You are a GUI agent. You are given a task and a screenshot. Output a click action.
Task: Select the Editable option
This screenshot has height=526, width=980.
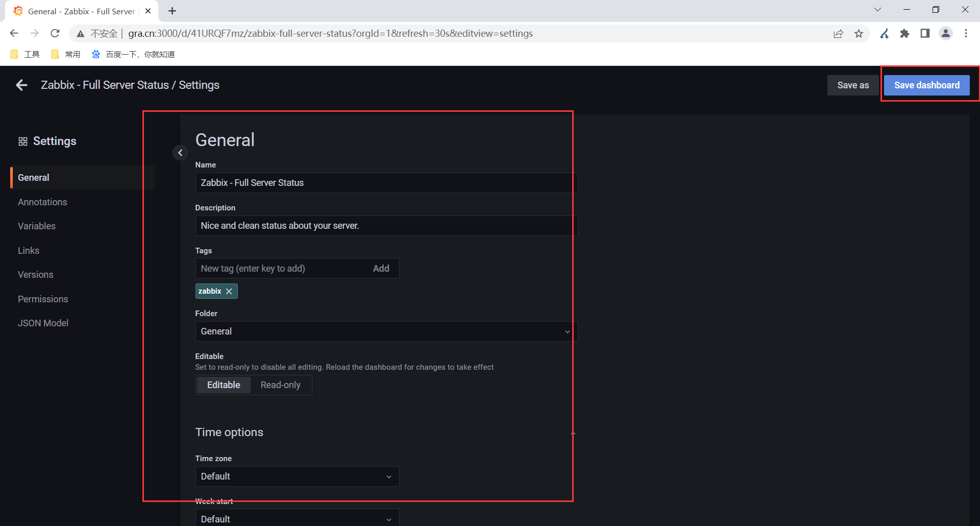click(x=224, y=385)
